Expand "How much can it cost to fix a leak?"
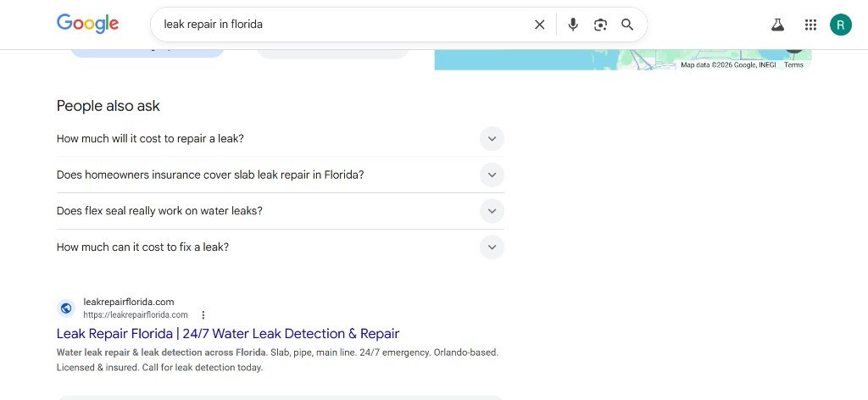 tap(280, 247)
